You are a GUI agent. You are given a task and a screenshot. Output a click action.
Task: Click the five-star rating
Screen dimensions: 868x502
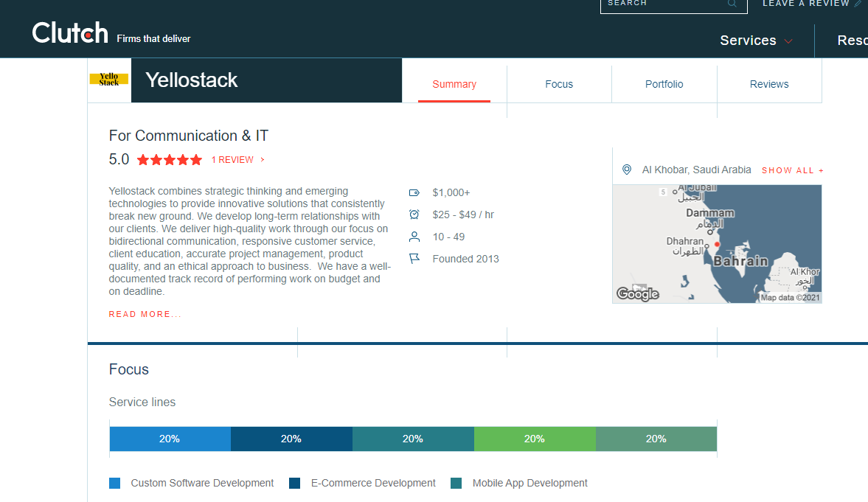click(170, 160)
